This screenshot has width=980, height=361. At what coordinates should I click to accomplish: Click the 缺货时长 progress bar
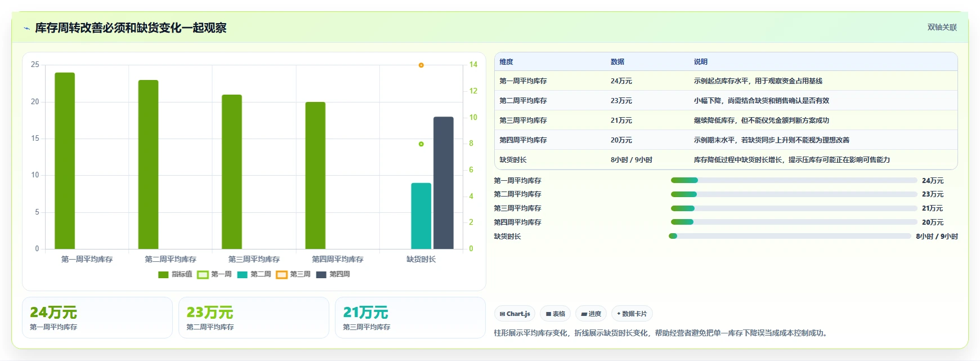[790, 236]
